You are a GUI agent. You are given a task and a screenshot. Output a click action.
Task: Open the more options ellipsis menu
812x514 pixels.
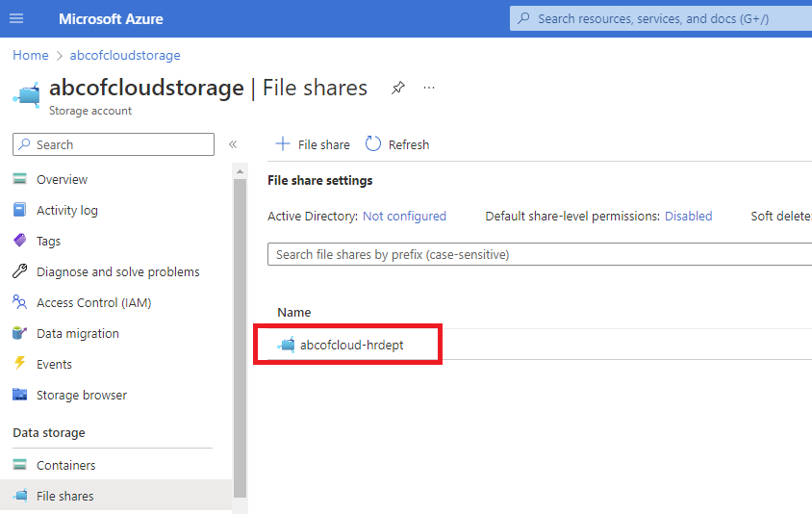point(429,88)
